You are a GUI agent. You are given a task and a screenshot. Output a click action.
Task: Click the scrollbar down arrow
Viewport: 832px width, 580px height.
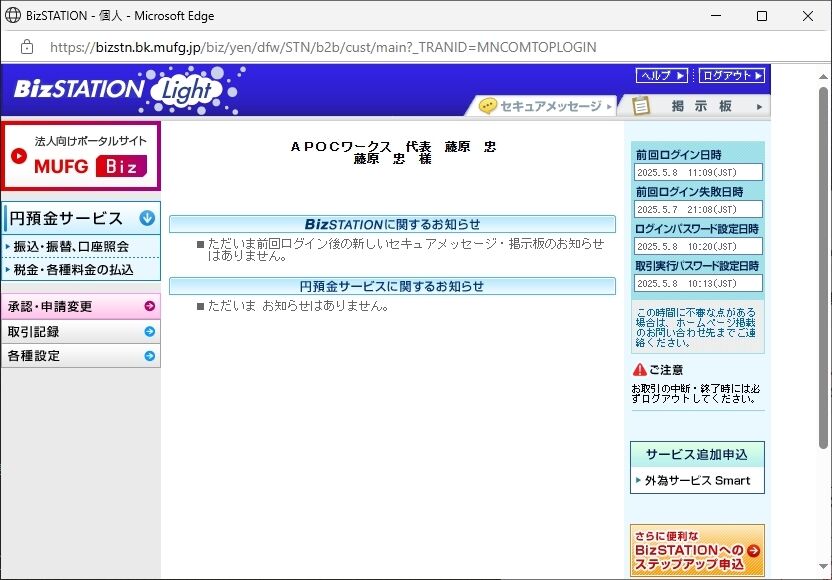pyautogui.click(x=823, y=566)
